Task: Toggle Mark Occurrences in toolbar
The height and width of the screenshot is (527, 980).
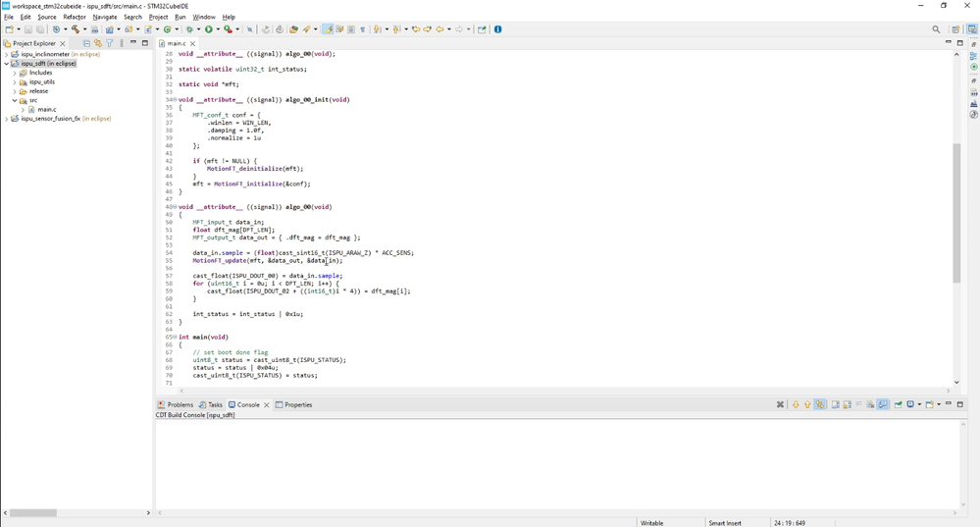Action: [x=328, y=29]
